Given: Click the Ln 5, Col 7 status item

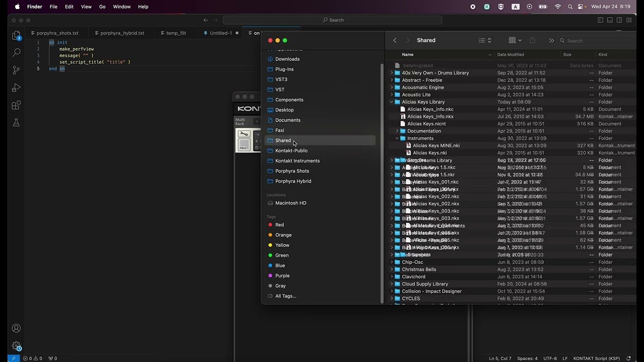Looking at the screenshot, I should click(500, 358).
